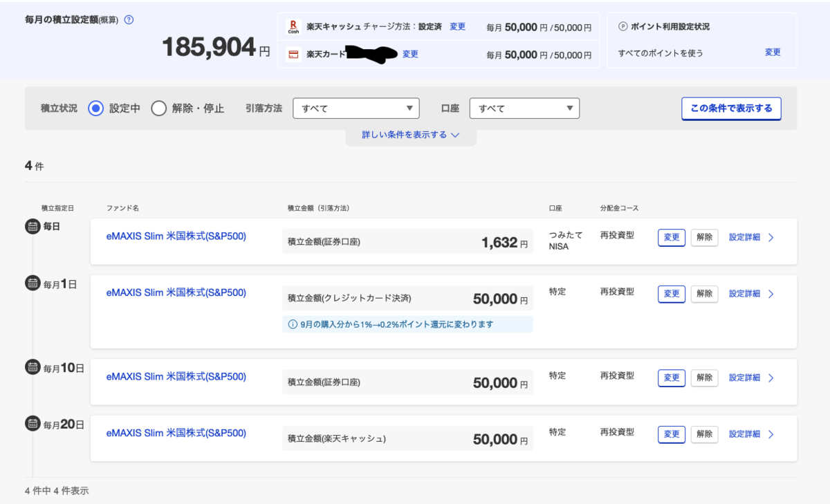Viewport: 830px width, 504px height.
Task: Click the total amount 185,904 円
Action: [x=216, y=48]
